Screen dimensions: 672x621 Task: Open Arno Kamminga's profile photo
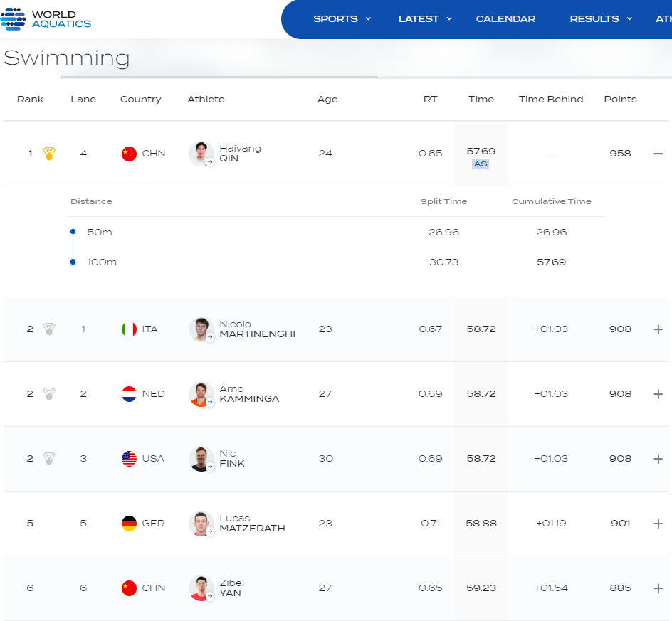pyautogui.click(x=201, y=393)
